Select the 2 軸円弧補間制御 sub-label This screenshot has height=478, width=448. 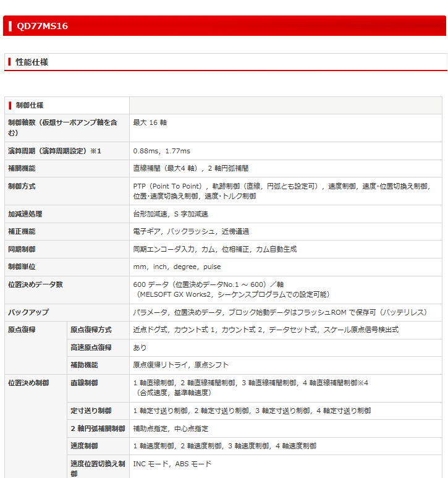[x=98, y=429]
